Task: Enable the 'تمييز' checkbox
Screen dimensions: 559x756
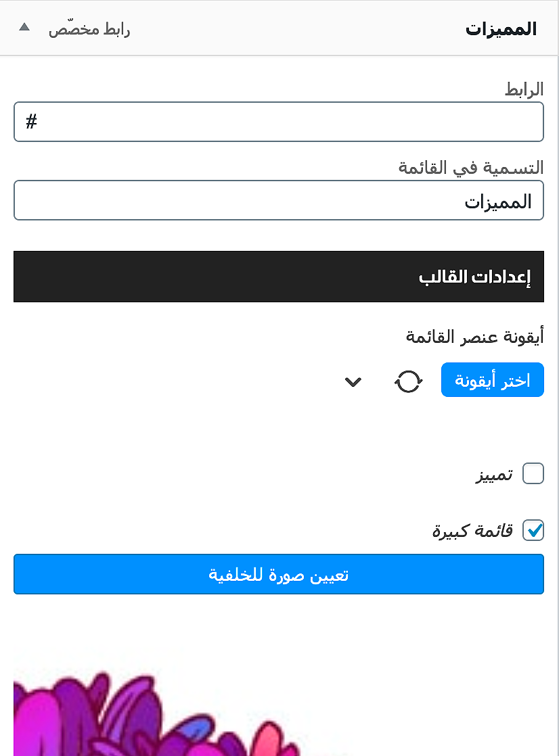Action: 533,474
